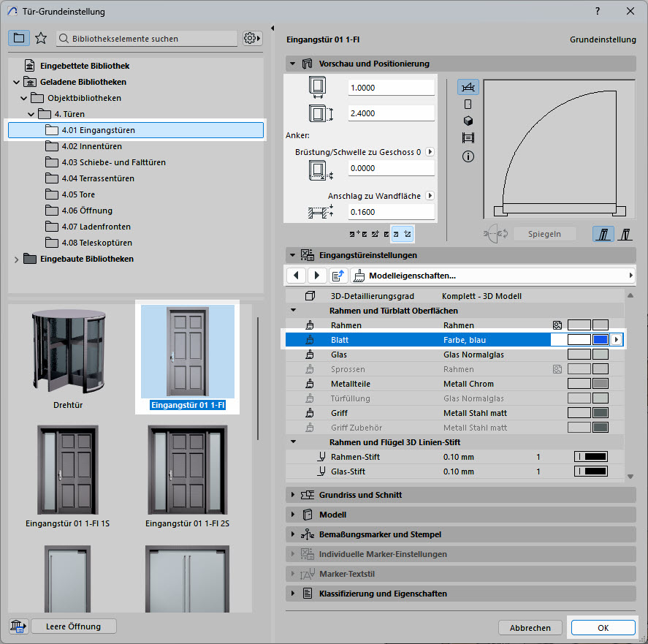Toggle the texture icon for Rahmen surface
Image resolution: width=648 pixels, height=644 pixels.
click(x=557, y=325)
